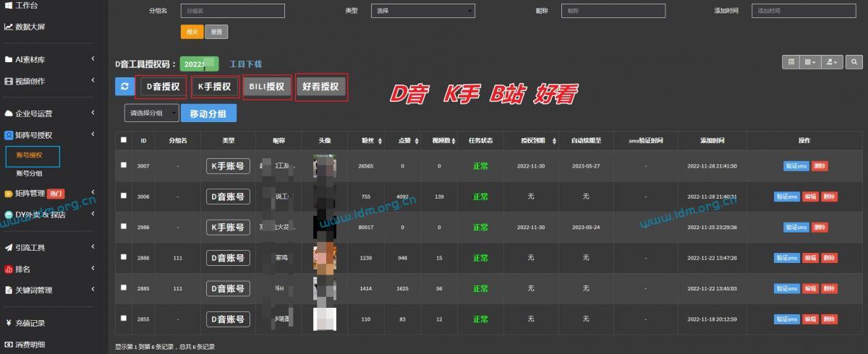Click 编辑 in row 2855
868x354 pixels.
tap(809, 319)
